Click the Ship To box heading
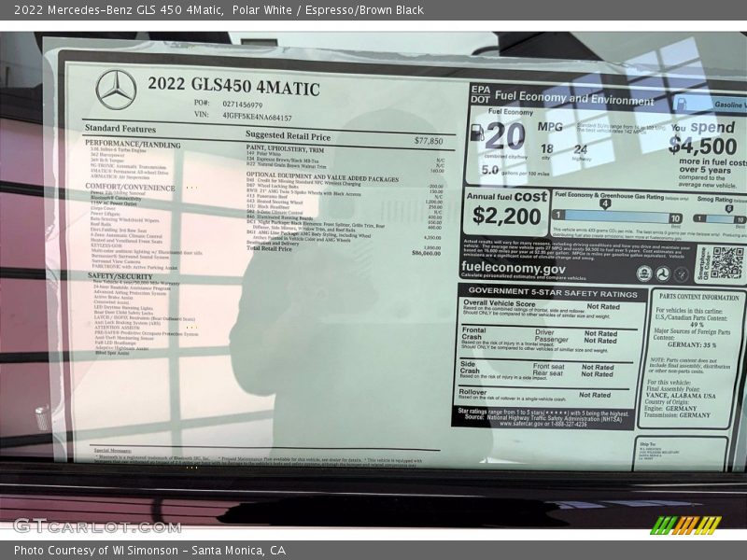The width and height of the screenshot is (747, 560). [x=647, y=443]
